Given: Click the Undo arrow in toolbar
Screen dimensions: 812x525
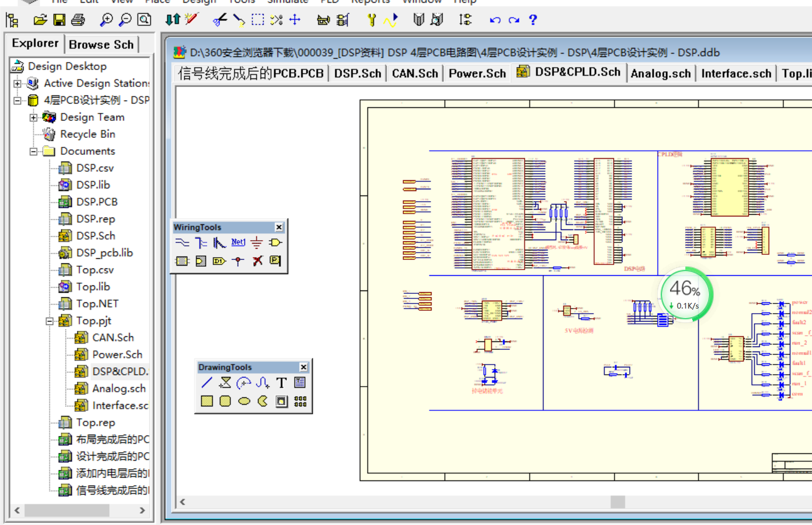Looking at the screenshot, I should click(495, 20).
